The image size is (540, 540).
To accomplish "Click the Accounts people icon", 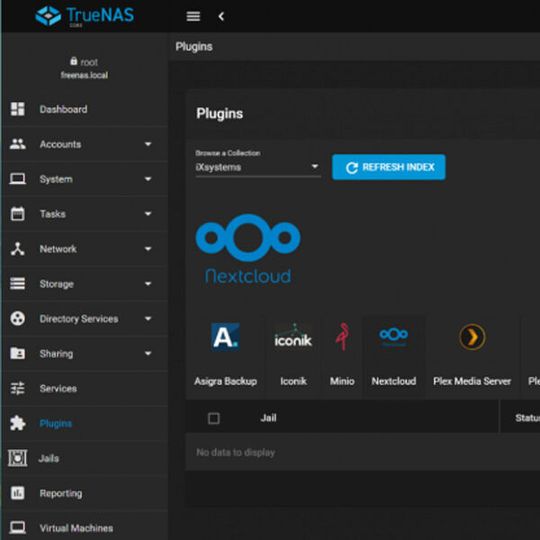I will pyautogui.click(x=18, y=144).
